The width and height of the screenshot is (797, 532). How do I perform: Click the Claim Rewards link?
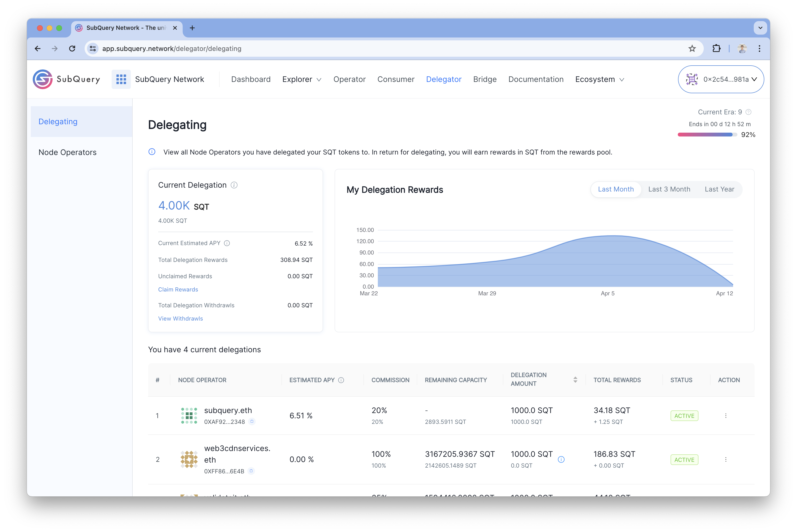(x=178, y=289)
